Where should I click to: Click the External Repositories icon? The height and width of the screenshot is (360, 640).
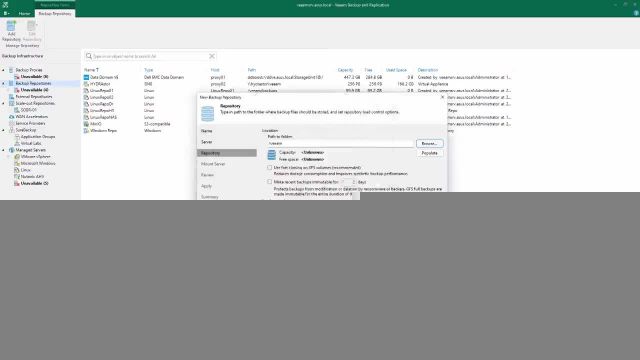(11, 97)
